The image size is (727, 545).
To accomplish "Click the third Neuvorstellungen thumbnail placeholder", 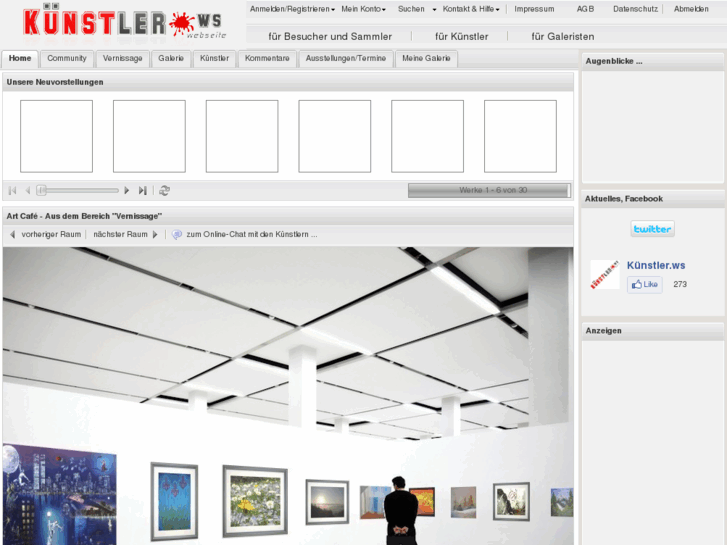I will point(242,136).
